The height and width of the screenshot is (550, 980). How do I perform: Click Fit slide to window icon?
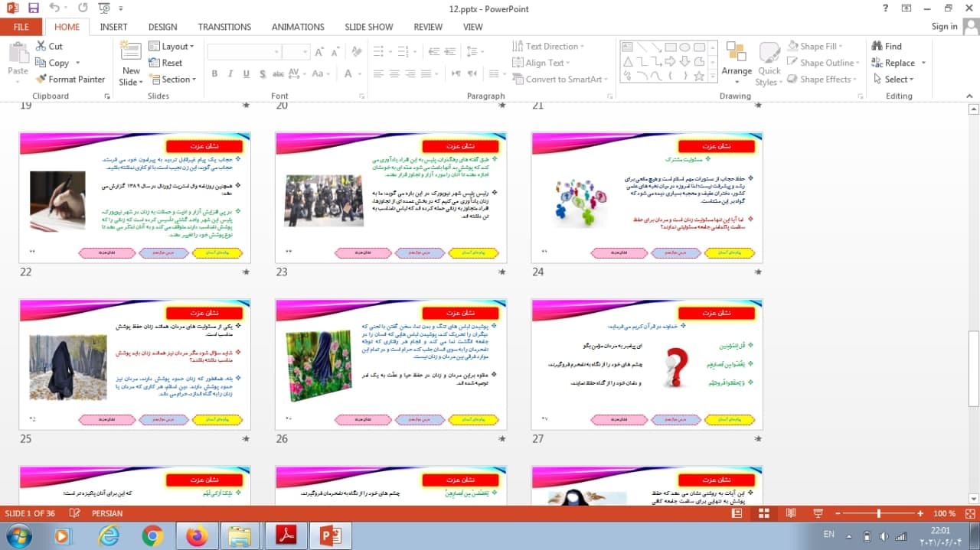point(969,513)
